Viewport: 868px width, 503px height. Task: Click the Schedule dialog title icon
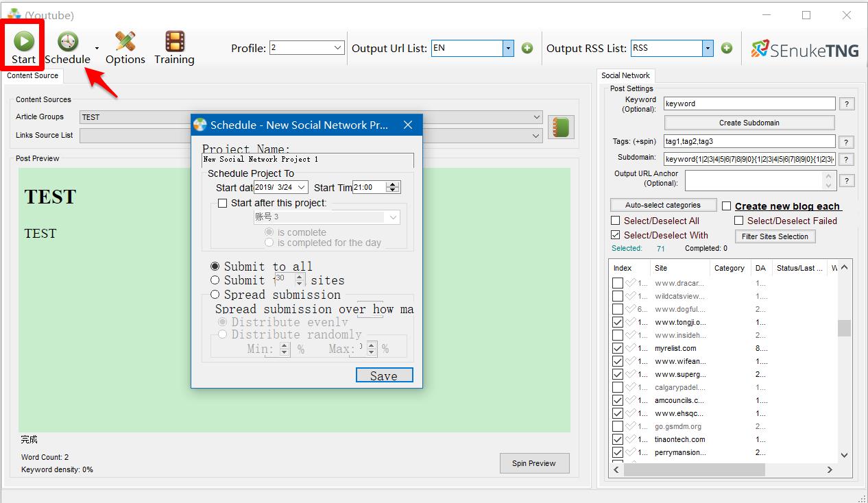coord(200,125)
